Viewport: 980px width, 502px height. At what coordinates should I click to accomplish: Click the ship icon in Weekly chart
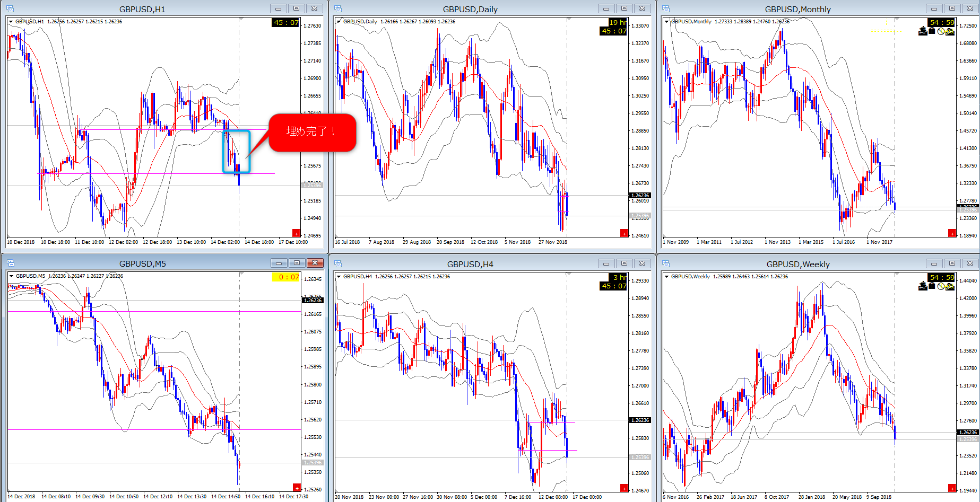pyautogui.click(x=923, y=286)
